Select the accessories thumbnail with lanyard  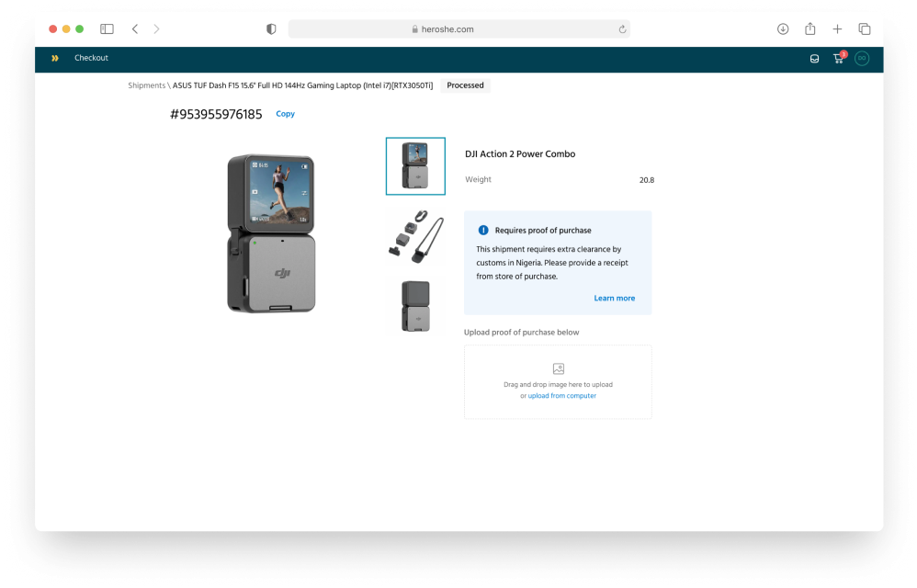coord(415,236)
